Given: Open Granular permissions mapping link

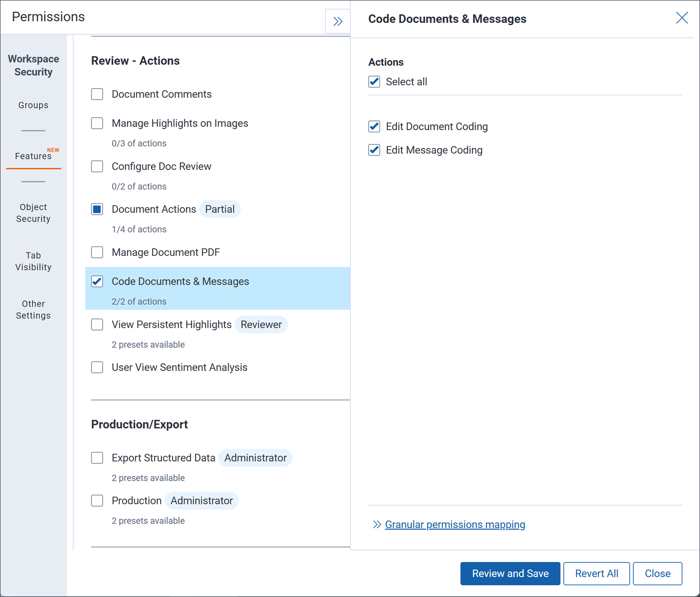Looking at the screenshot, I should coord(455,525).
